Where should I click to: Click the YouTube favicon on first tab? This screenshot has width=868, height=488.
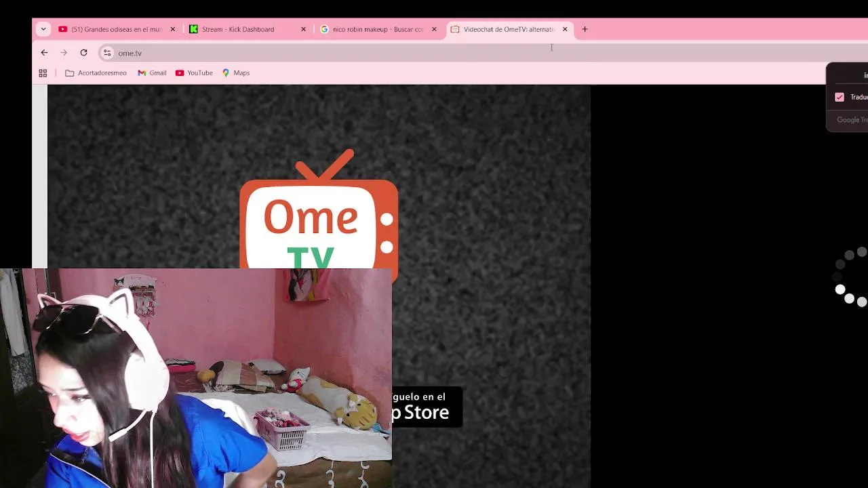point(62,29)
